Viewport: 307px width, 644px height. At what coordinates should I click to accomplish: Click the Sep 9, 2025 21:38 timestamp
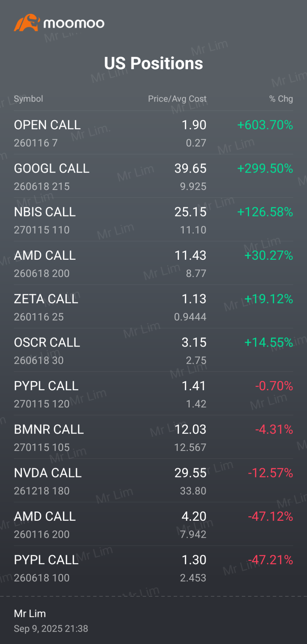tap(51, 629)
